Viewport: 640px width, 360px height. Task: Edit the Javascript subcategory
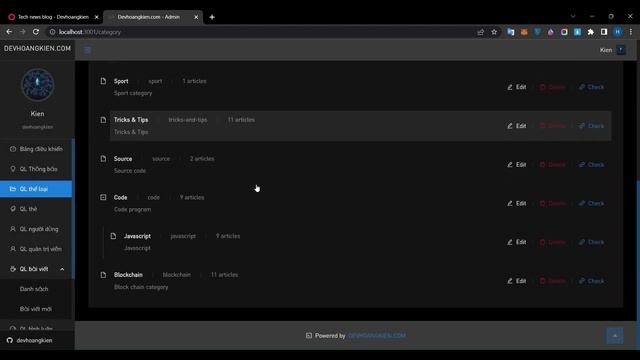coord(517,242)
